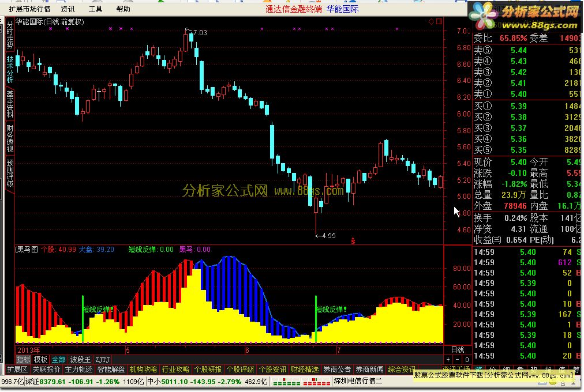Open the 扩展区 bottom tab
The width and height of the screenshot is (584, 392).
[17, 370]
